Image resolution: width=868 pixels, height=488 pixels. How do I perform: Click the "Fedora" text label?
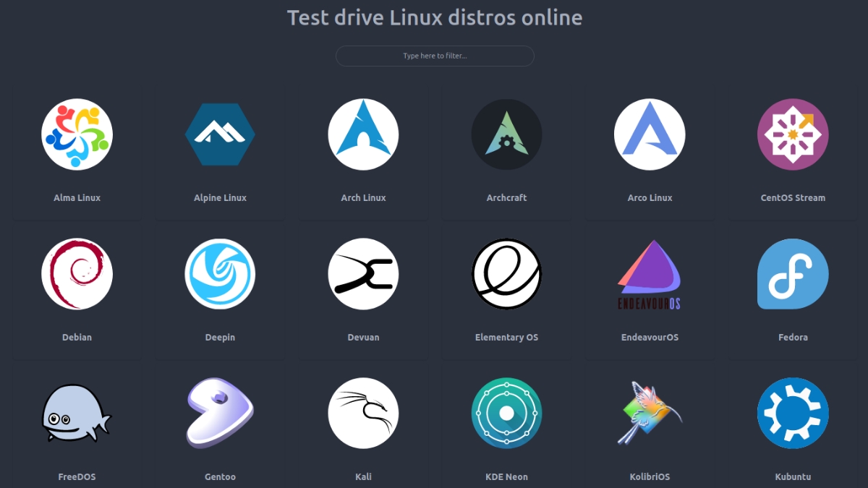pyautogui.click(x=793, y=337)
